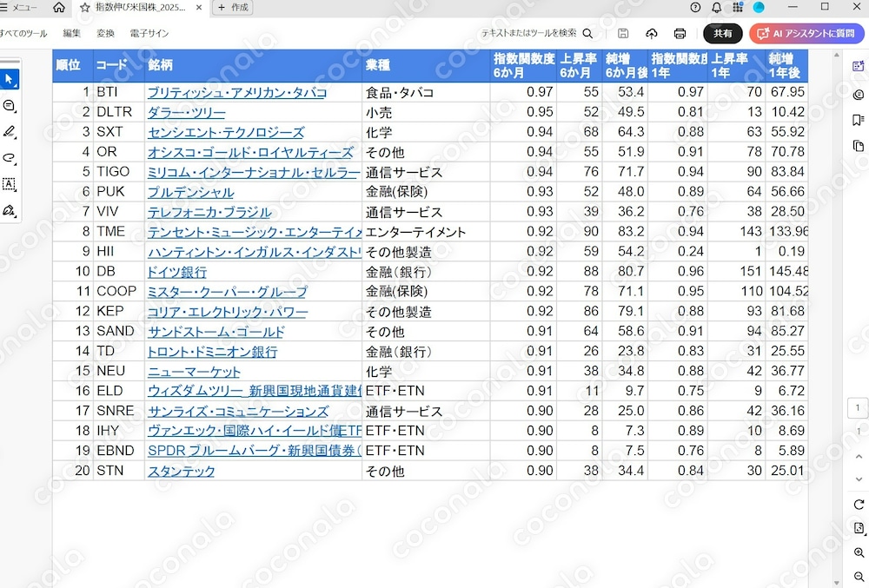The height and width of the screenshot is (588, 869).
Task: Click the current page number box
Action: tap(858, 408)
